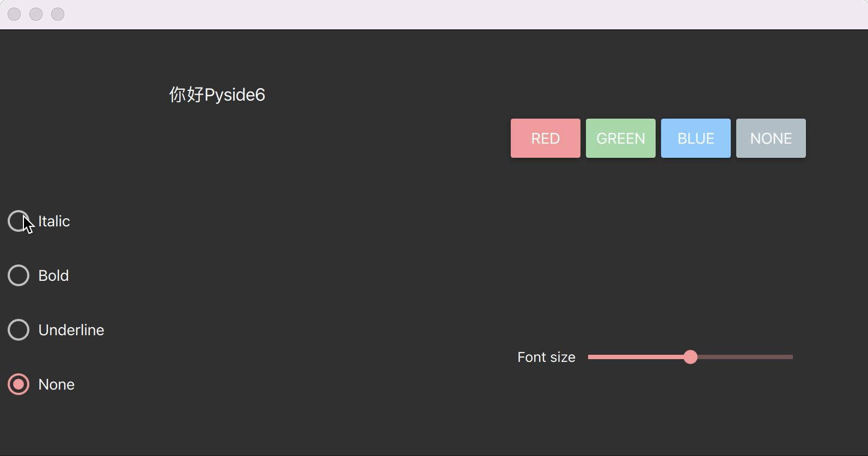Click the Underline label text

click(71, 330)
